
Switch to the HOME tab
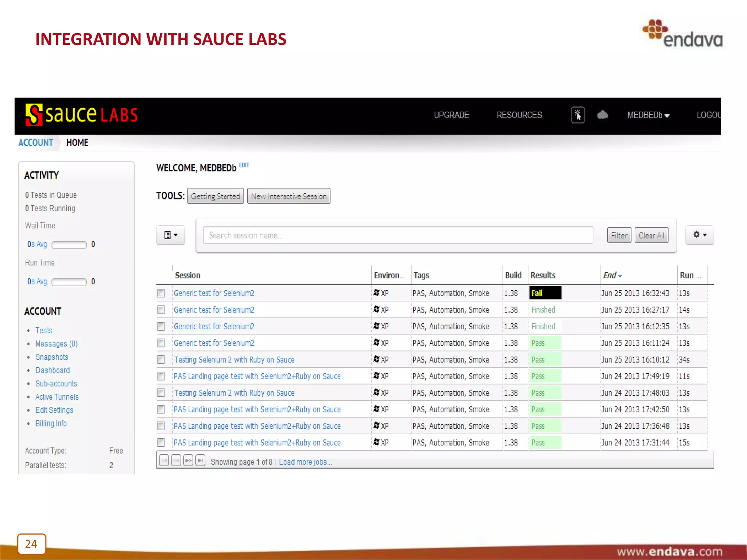[77, 143]
